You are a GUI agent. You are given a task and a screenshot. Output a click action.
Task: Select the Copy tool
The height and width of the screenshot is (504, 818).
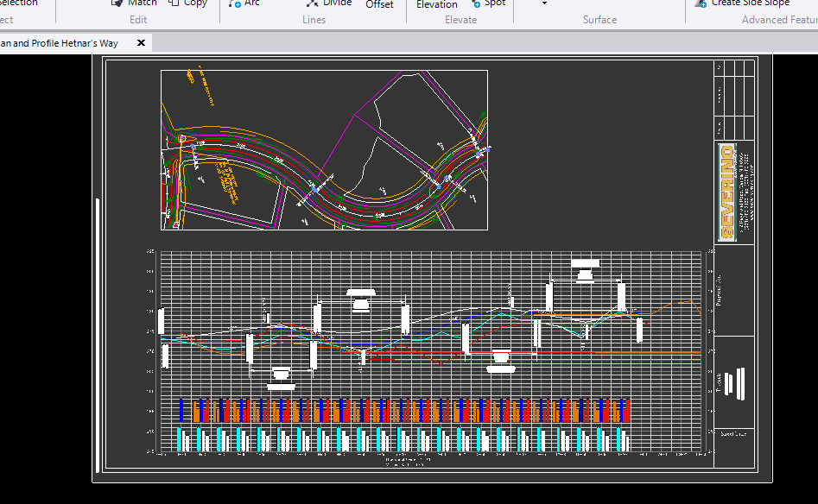pyautogui.click(x=195, y=3)
